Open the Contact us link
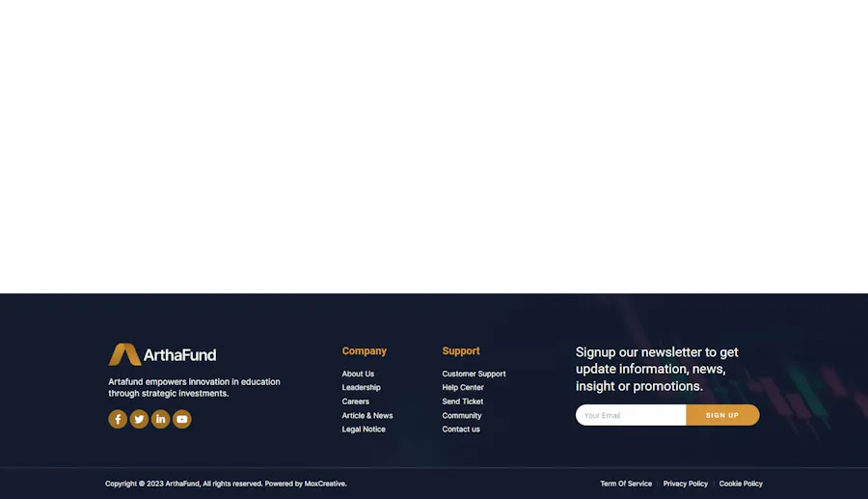Image resolution: width=868 pixels, height=499 pixels. (x=461, y=430)
